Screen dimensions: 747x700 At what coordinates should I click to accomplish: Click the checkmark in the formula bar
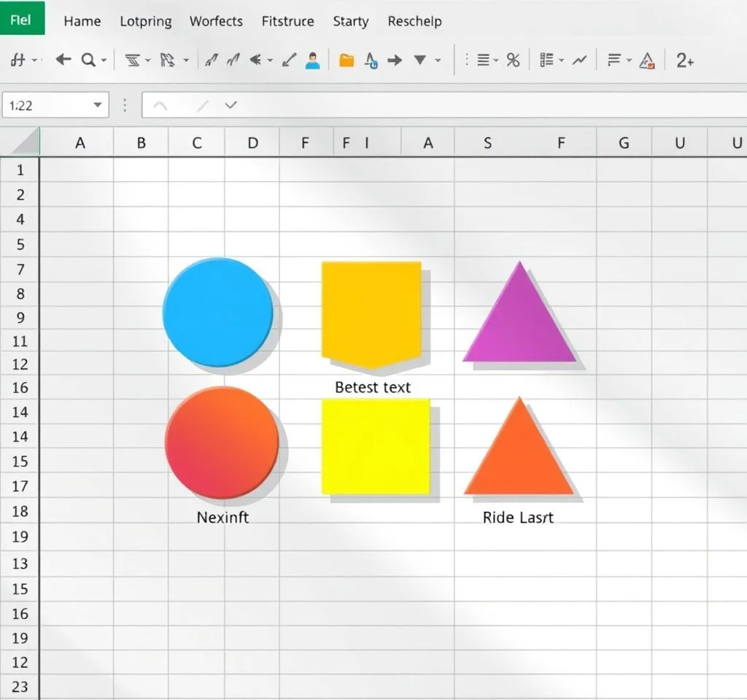coord(231,105)
